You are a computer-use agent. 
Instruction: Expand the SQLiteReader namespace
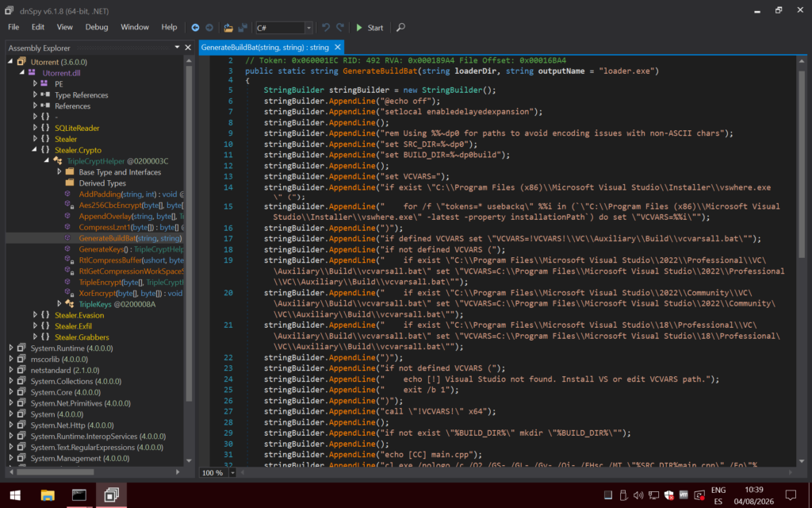click(35, 128)
